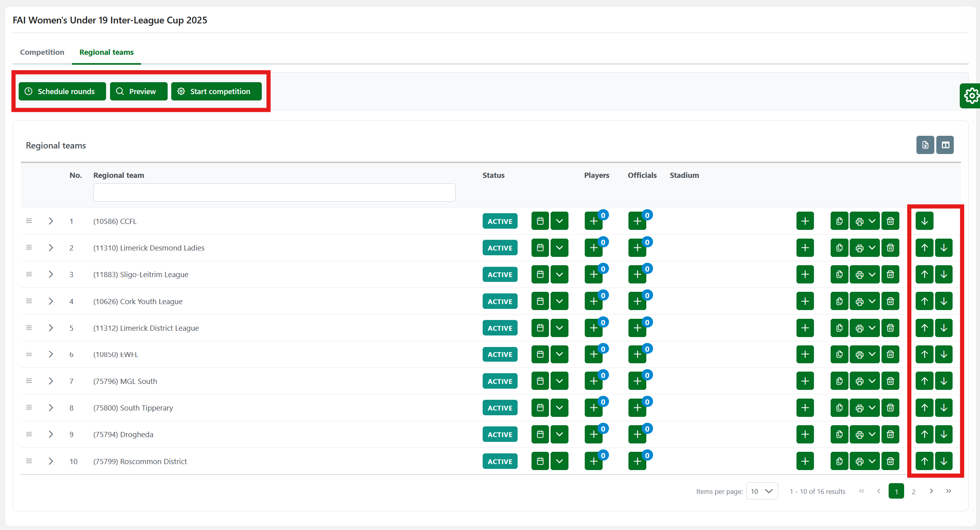Switch to the Competition tab
980x530 pixels.
pos(42,52)
